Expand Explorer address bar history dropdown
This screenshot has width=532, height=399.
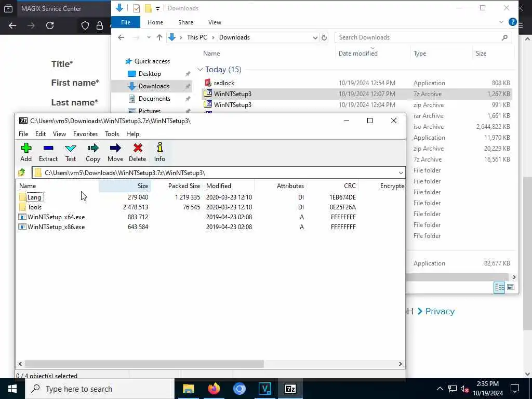[x=315, y=37]
